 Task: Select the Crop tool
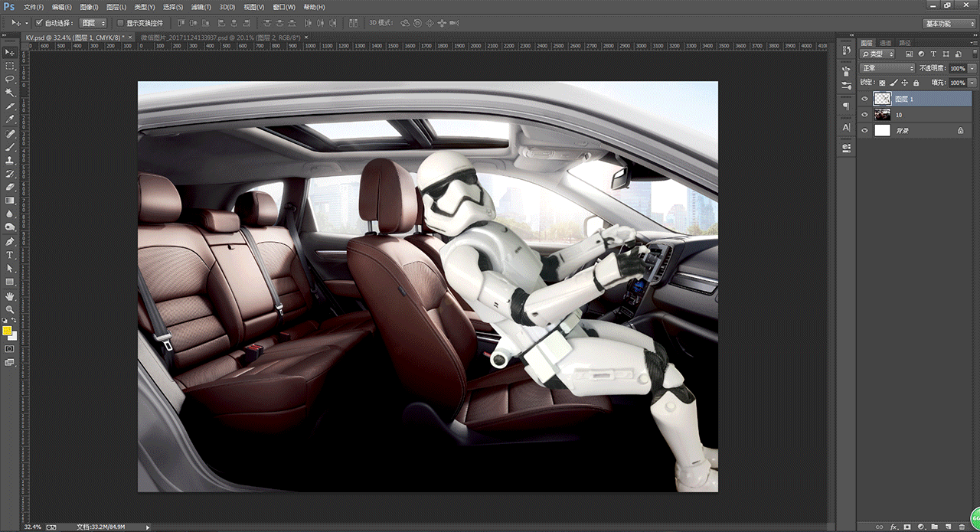[x=10, y=106]
